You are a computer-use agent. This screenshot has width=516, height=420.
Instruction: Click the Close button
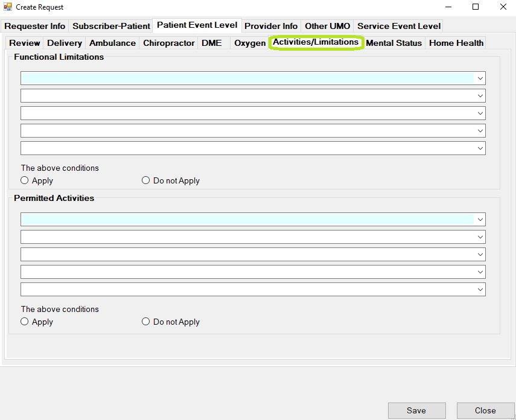tap(485, 410)
